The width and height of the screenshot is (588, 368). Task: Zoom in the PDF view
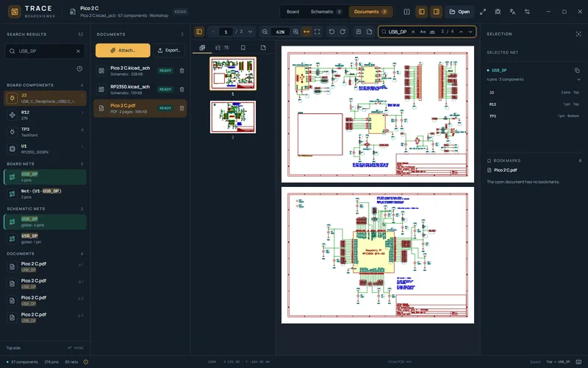[296, 32]
